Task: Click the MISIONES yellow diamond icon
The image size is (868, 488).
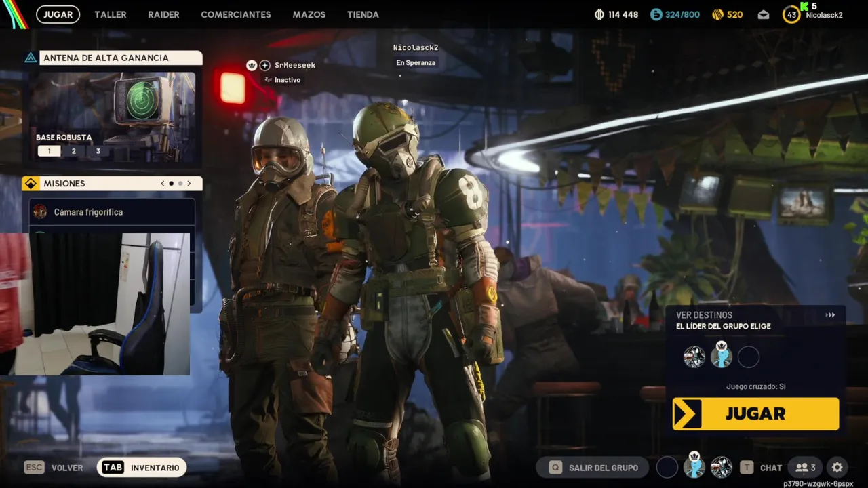Action: coord(31,184)
